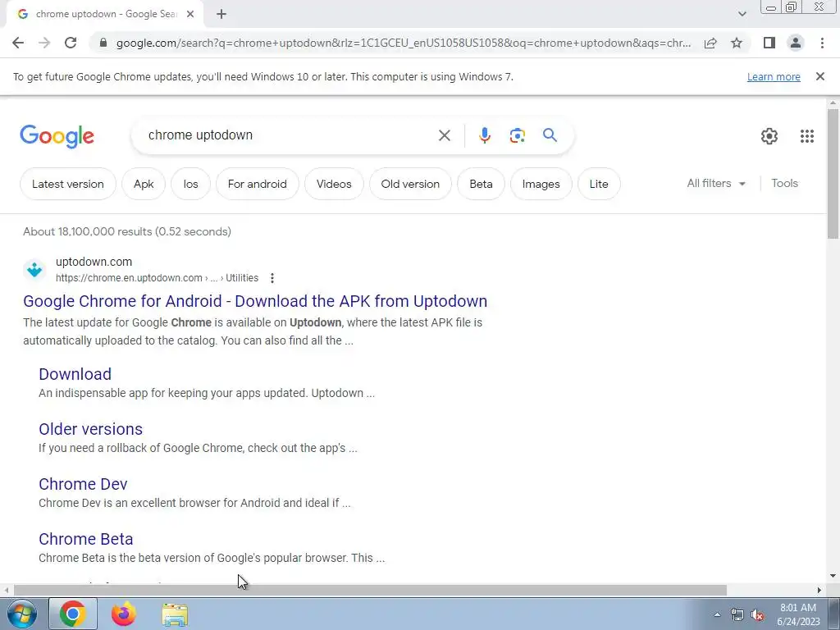Open the Older versions sitelink
The height and width of the screenshot is (630, 840).
(90, 429)
